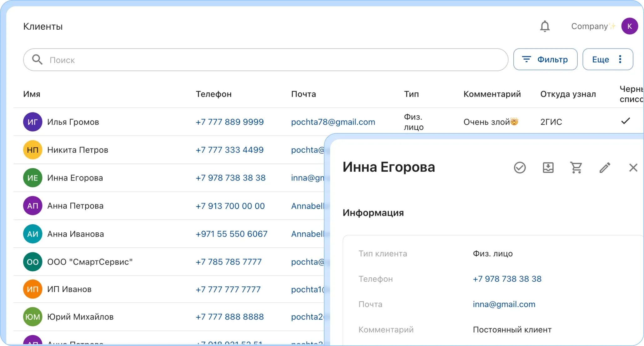Image resolution: width=644 pixels, height=346 pixels.
Task: Open the Еще more options menu
Action: [x=608, y=59]
